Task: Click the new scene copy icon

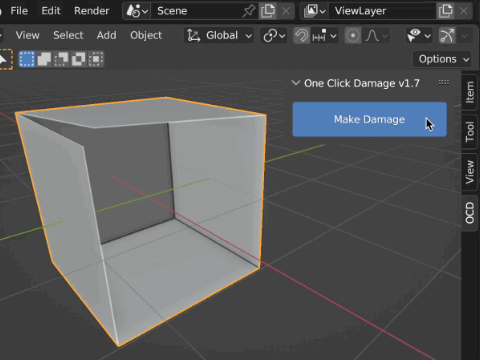Action: 268,11
